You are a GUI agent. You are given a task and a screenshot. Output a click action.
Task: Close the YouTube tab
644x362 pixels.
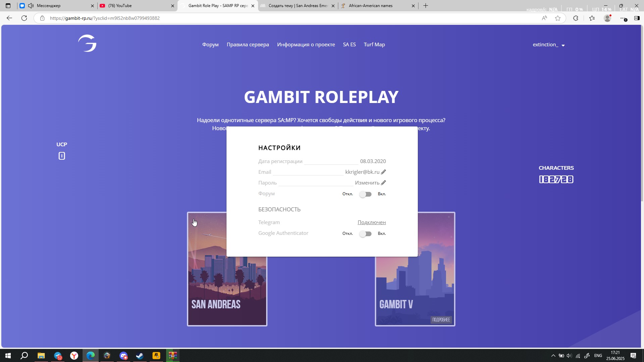tap(173, 6)
